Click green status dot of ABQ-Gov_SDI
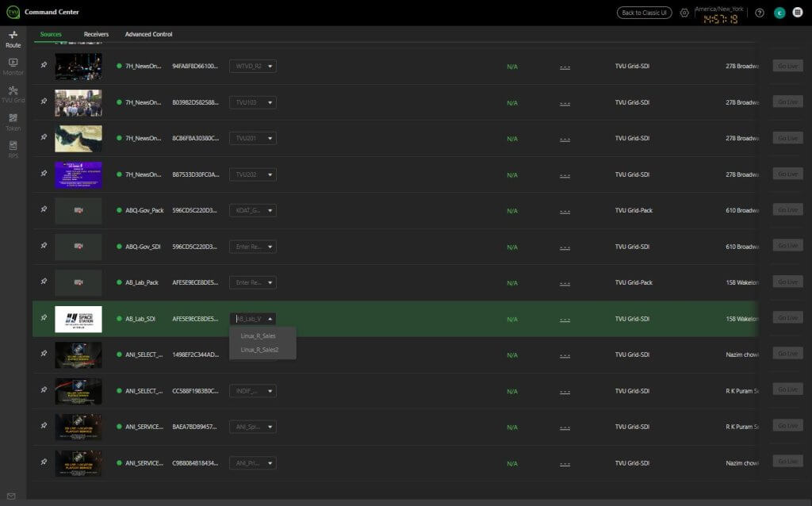The image size is (812, 506). coord(119,247)
